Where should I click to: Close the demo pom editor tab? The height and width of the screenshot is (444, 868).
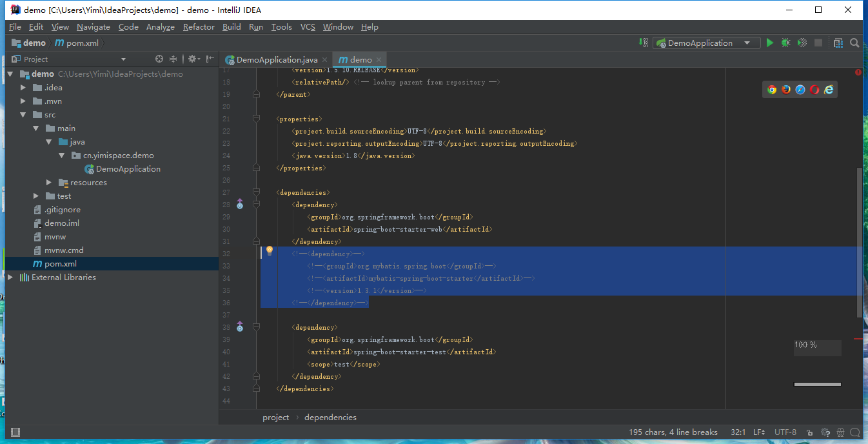coord(379,59)
